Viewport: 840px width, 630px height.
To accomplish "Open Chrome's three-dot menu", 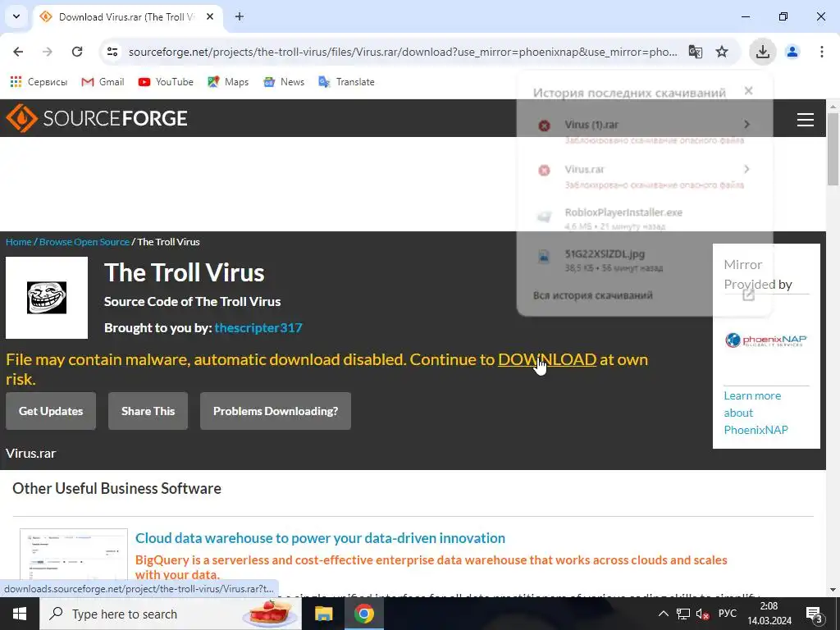I will pos(822,52).
